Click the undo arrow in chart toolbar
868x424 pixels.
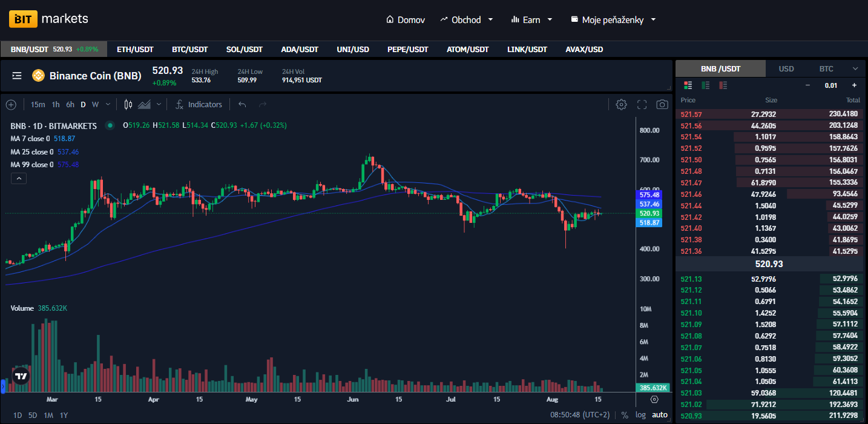[x=242, y=105]
